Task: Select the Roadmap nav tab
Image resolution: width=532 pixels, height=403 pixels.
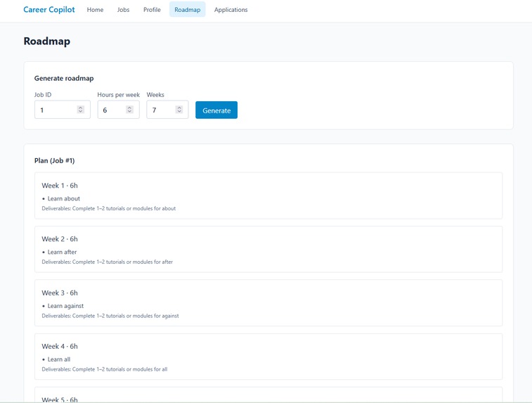Action: click(x=187, y=10)
